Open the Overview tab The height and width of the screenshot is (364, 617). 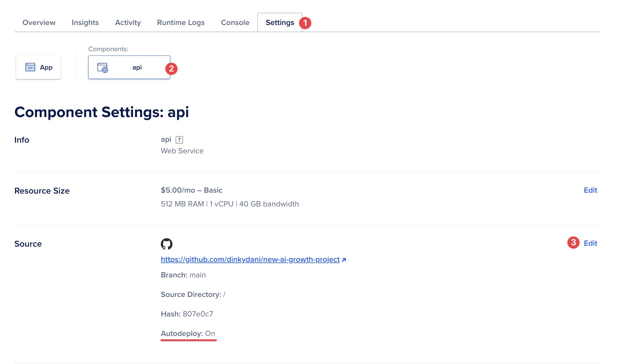coord(39,23)
